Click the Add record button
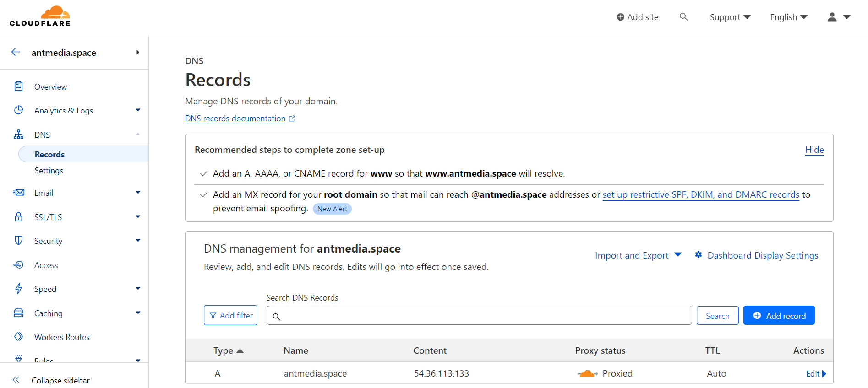This screenshot has width=868, height=388. 779,315
